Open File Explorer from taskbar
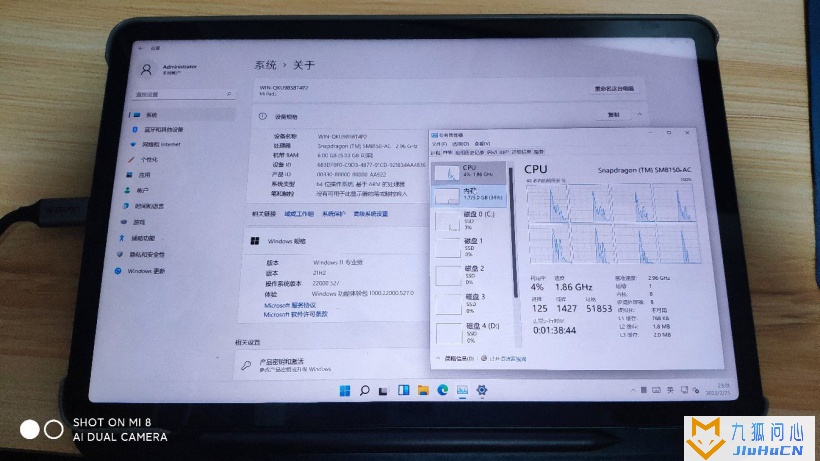Screen dimensions: 820x461 pos(423,390)
